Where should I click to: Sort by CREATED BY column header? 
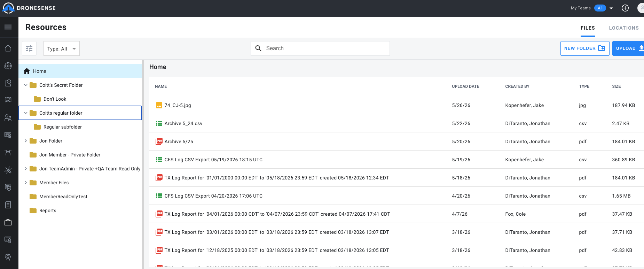(x=517, y=86)
